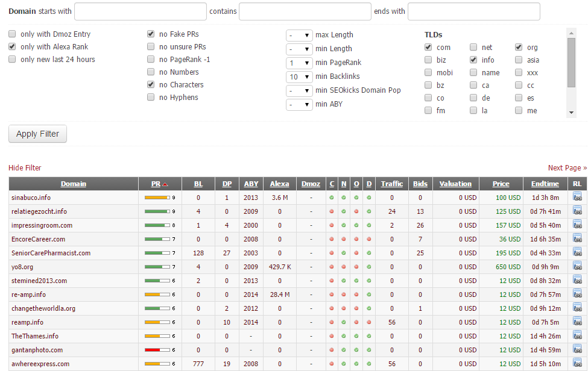Tick the 'biz' TLD checkbox

point(428,60)
